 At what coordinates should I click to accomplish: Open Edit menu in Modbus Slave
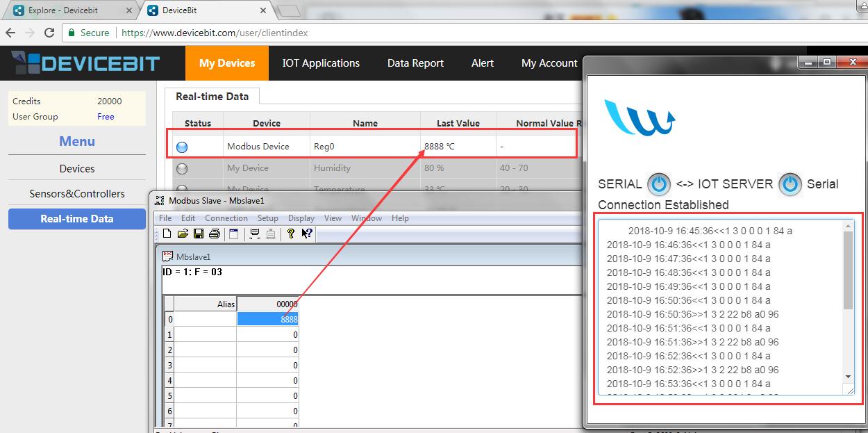point(188,218)
